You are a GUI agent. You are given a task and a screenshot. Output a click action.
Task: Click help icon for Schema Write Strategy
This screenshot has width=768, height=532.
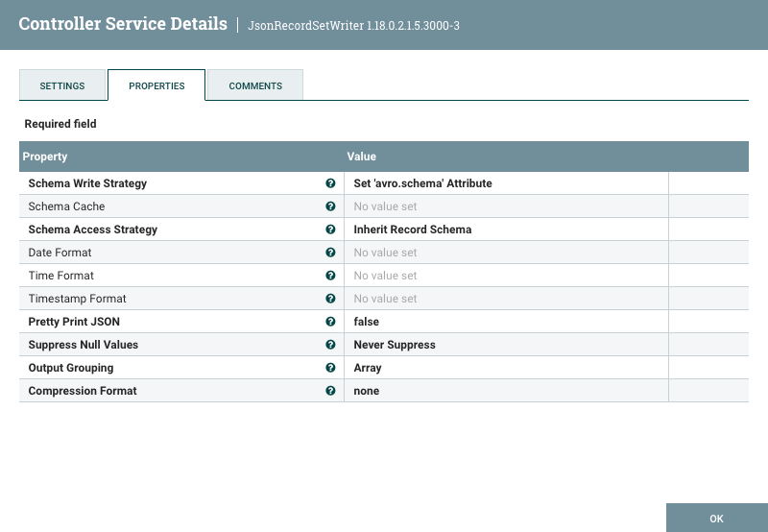click(x=330, y=183)
